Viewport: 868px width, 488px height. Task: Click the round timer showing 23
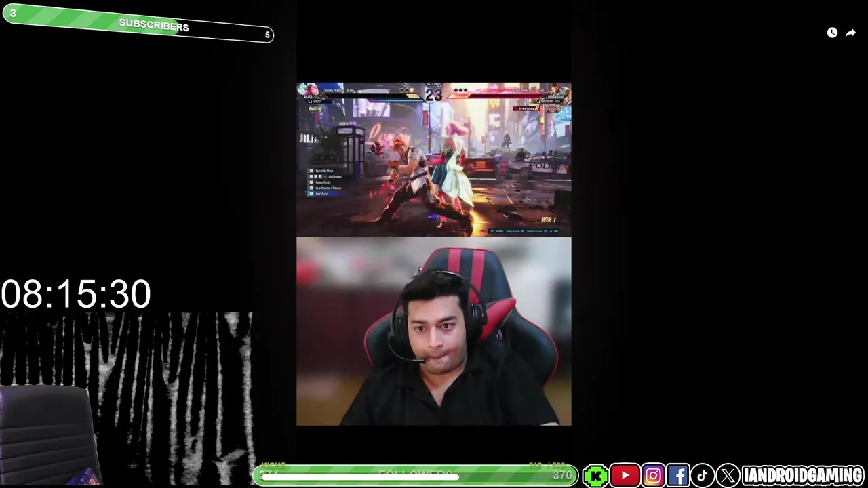pyautogui.click(x=433, y=95)
